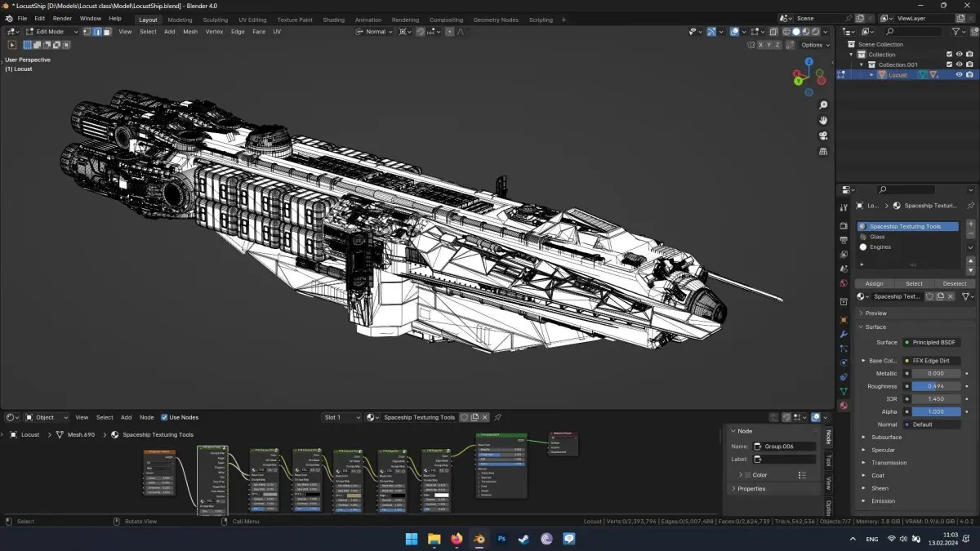The width and height of the screenshot is (980, 551).
Task: Open Slot 1 dropdown in node editor
Action: pyautogui.click(x=341, y=417)
